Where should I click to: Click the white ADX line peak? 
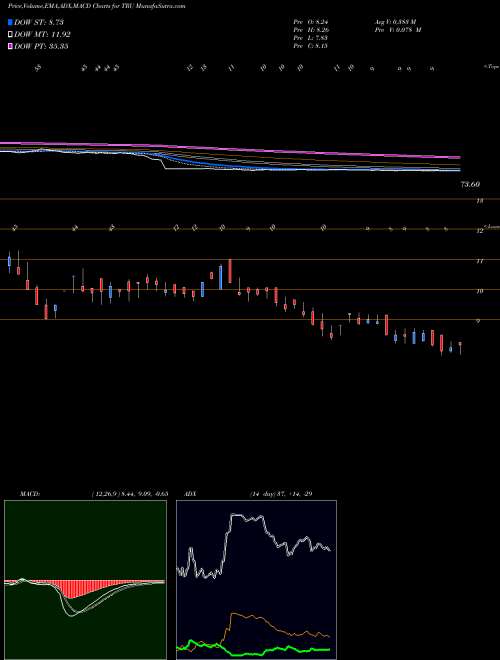click(236, 515)
